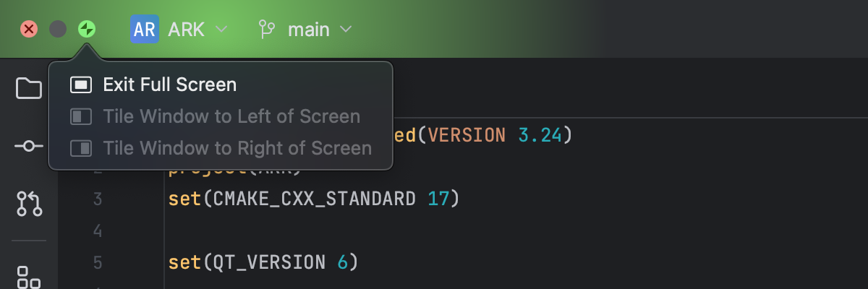
Task: Choose Exit Full Screen from the popup
Action: (170, 85)
